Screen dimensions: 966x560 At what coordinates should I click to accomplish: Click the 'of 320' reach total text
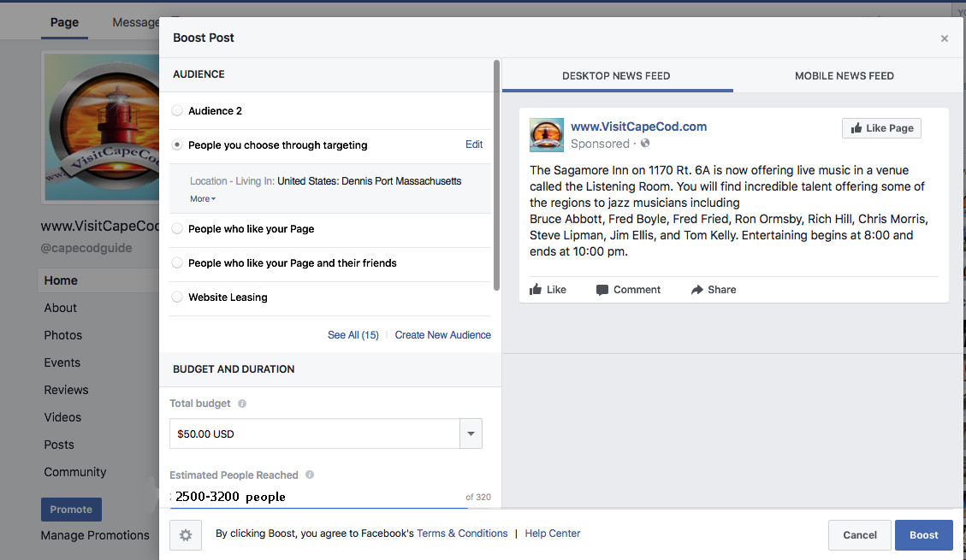click(478, 498)
